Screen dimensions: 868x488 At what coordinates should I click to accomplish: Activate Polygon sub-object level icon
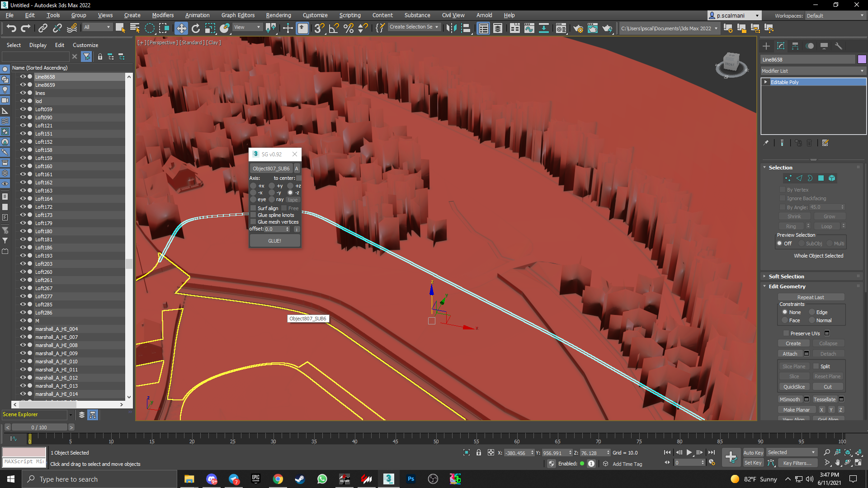click(821, 178)
